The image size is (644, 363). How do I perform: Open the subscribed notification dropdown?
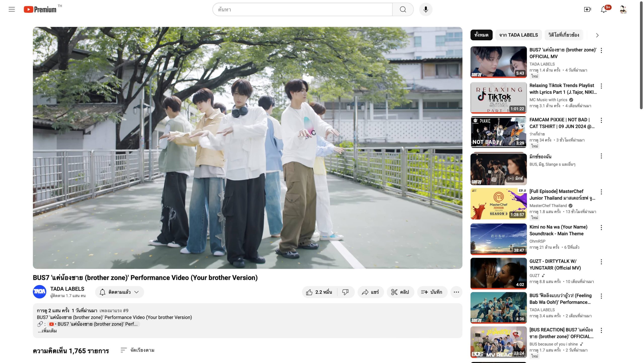[x=119, y=292]
